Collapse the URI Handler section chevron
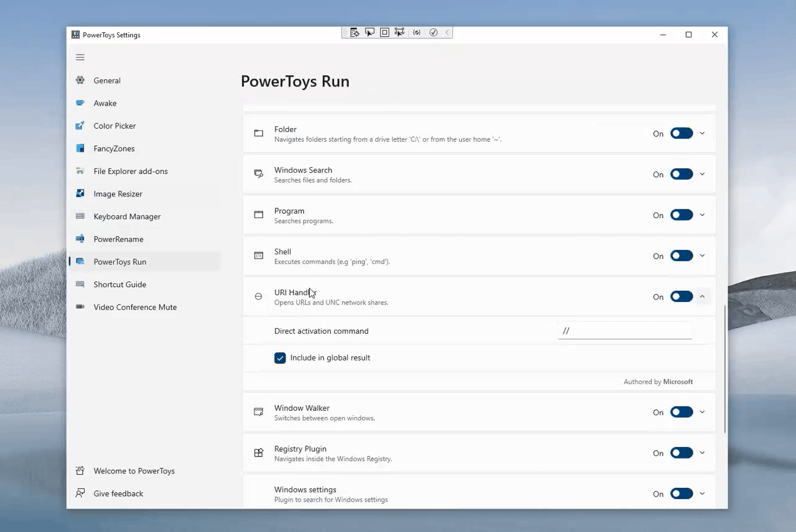Image resolution: width=796 pixels, height=532 pixels. [x=702, y=296]
